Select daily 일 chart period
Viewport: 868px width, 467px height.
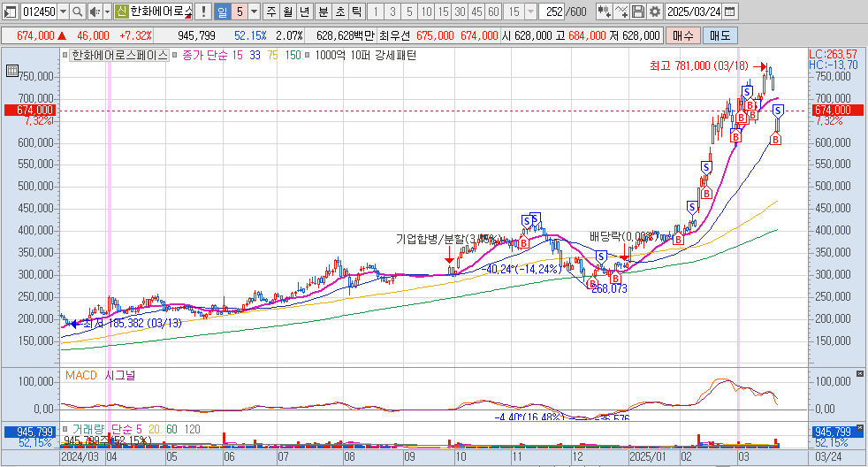click(x=222, y=11)
